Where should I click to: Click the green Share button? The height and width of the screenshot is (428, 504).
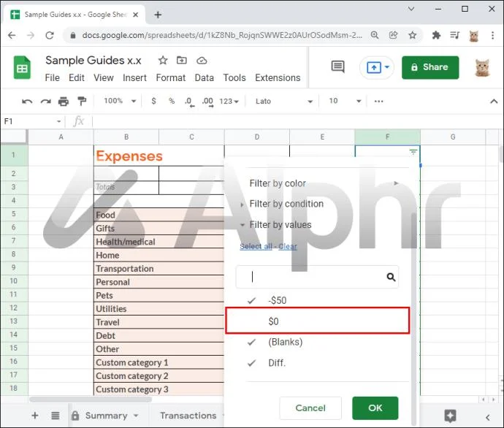(x=430, y=67)
